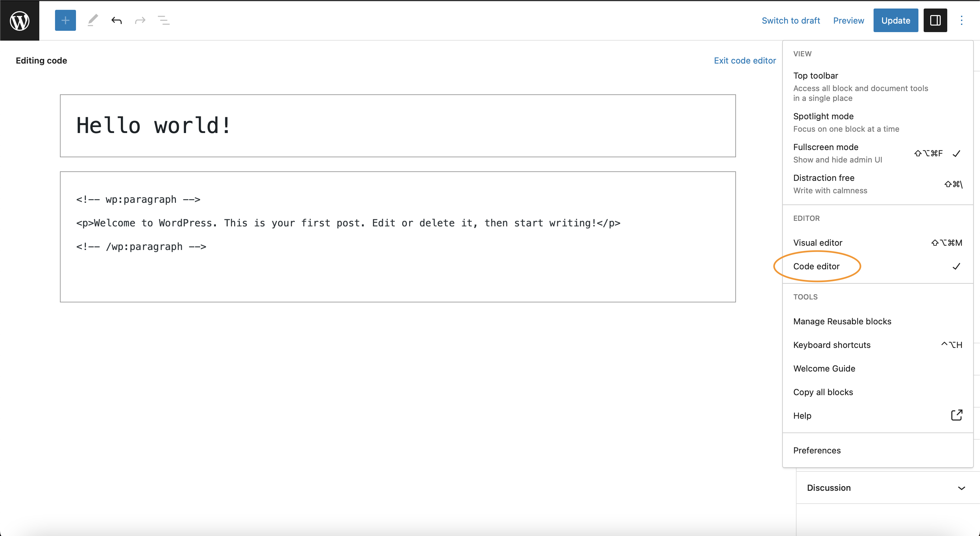Click the WordPress logo icon

[x=19, y=21]
